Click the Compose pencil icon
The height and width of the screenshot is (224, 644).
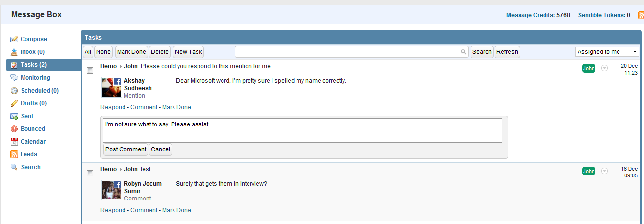pos(14,39)
